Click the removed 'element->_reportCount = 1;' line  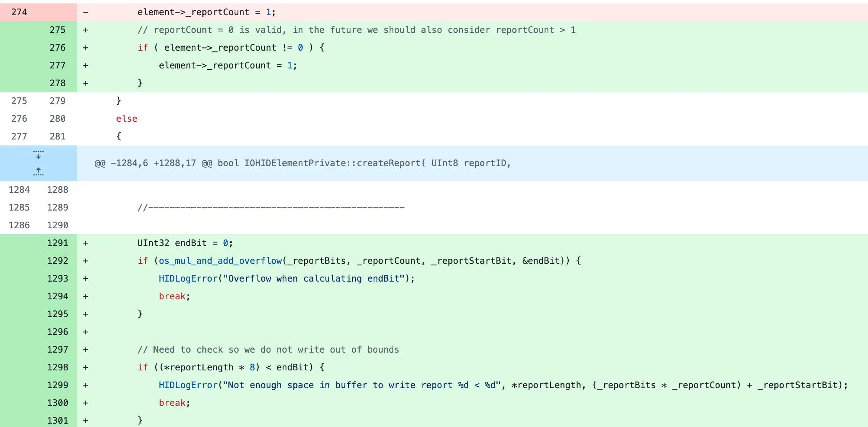pos(206,12)
